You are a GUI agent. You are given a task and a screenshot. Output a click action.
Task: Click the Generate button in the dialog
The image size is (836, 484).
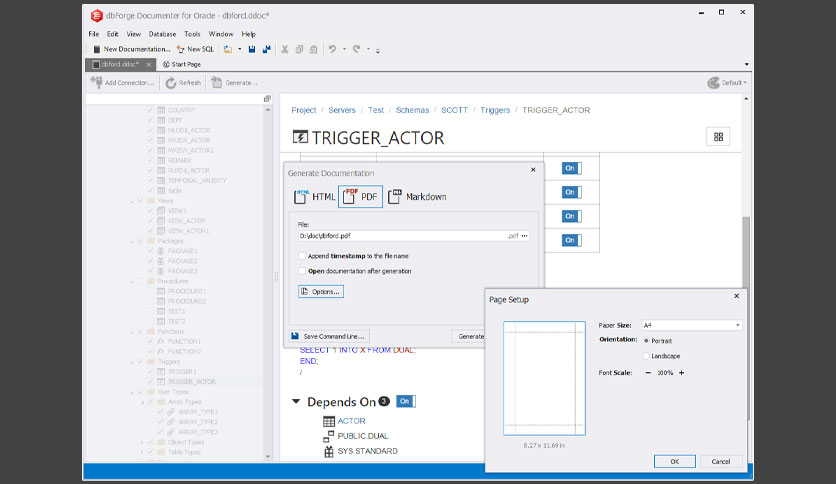tap(469, 336)
